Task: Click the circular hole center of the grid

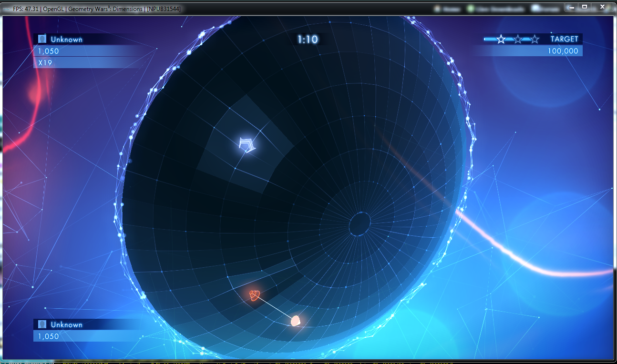Action: (x=360, y=223)
